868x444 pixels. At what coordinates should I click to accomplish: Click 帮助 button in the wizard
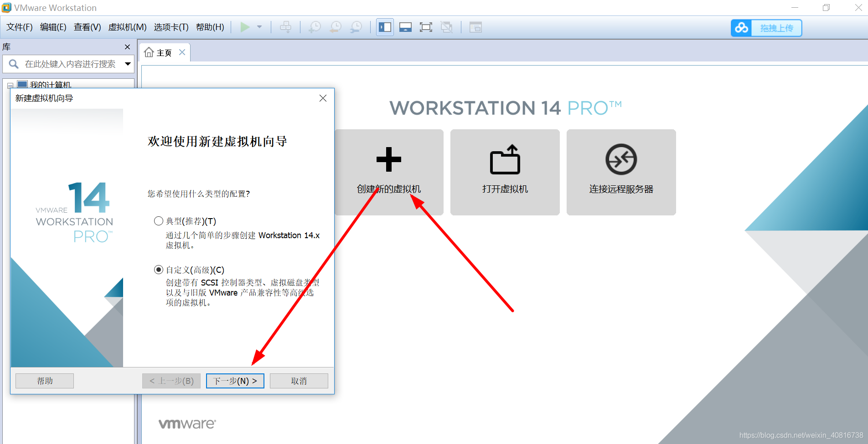pos(45,381)
